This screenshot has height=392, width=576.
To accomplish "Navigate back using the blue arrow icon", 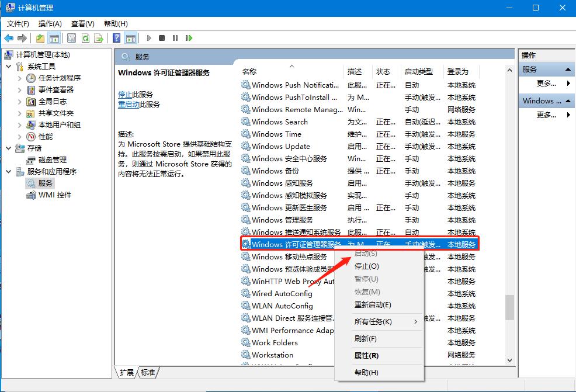I will (9, 38).
